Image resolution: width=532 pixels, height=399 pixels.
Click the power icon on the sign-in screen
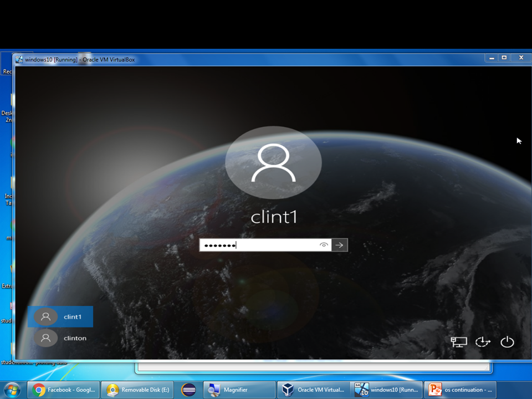(x=507, y=342)
